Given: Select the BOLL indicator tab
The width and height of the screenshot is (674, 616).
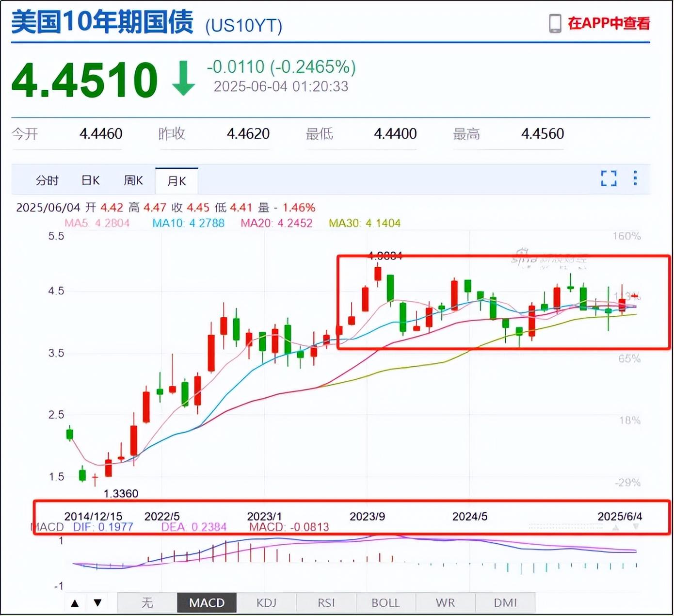Looking at the screenshot, I should pyautogui.click(x=385, y=603).
